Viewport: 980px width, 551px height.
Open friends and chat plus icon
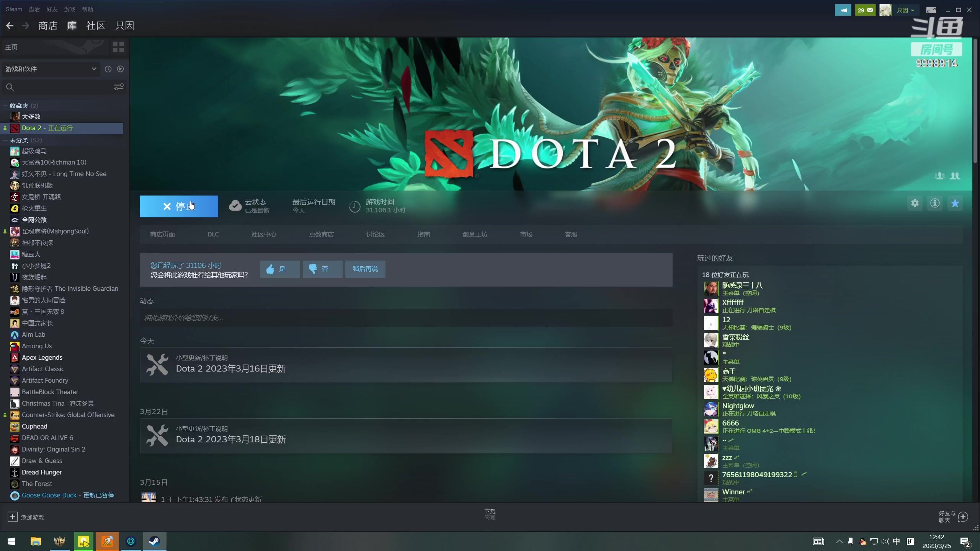(x=963, y=517)
